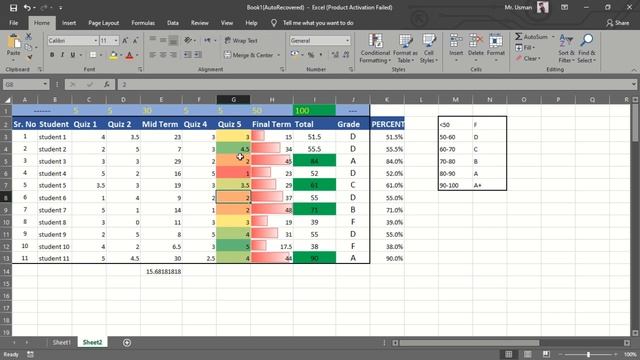Open Format as Table gallery
This screenshot has width=640, height=360.
click(405, 48)
